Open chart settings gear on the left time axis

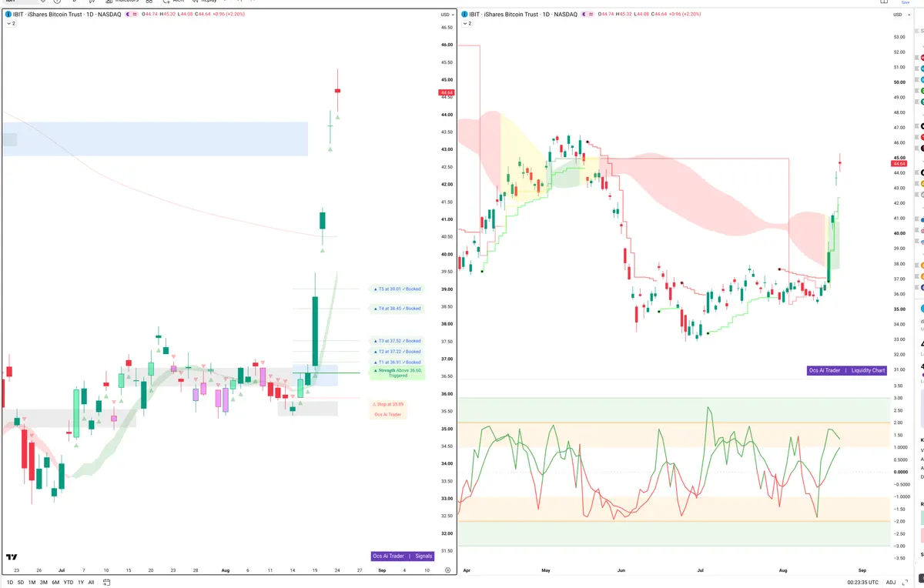(448, 570)
